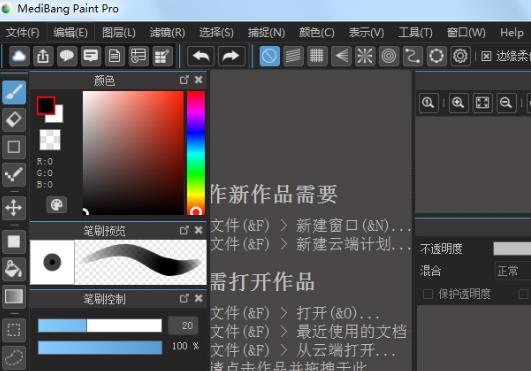Open the 混合 blend mode dropdown
Viewport: 531px width, 371px height.
(513, 271)
